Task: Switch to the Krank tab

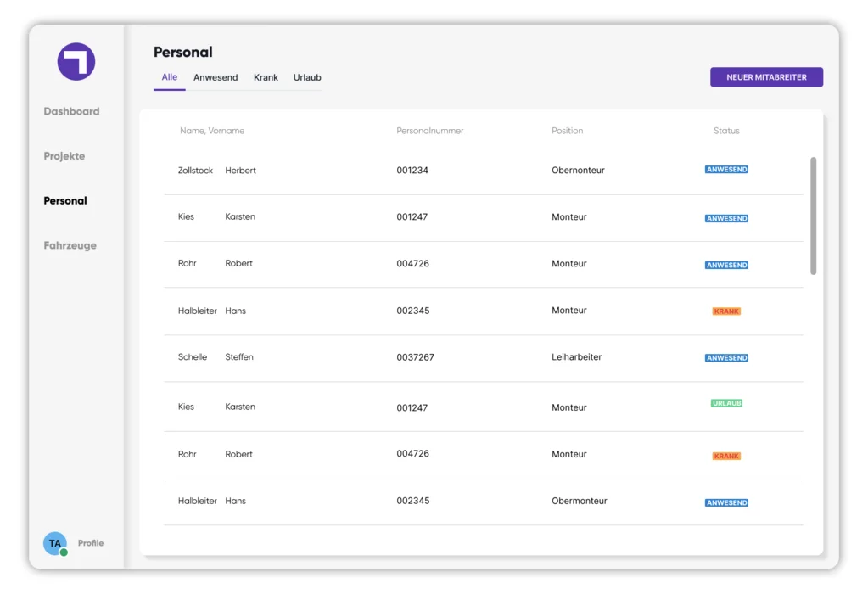Action: [266, 77]
